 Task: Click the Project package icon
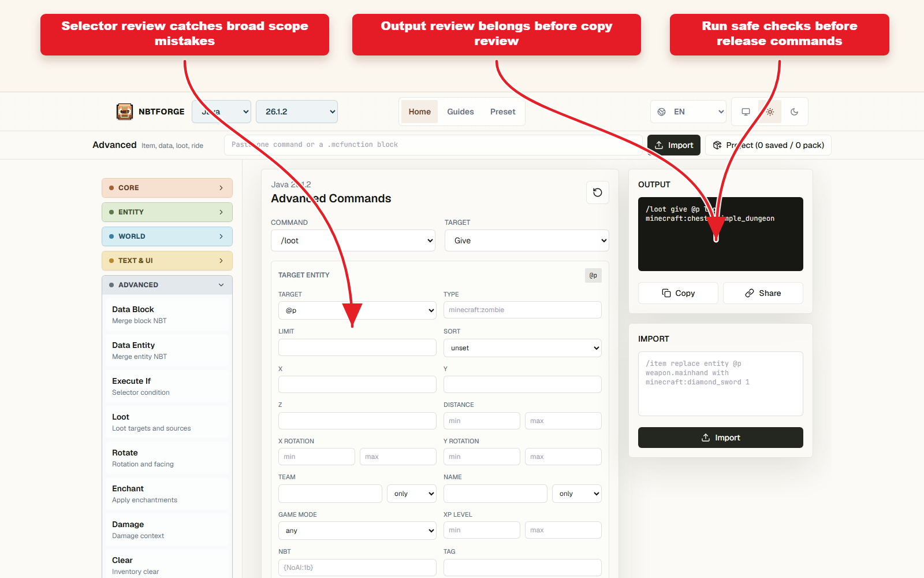[x=717, y=145]
